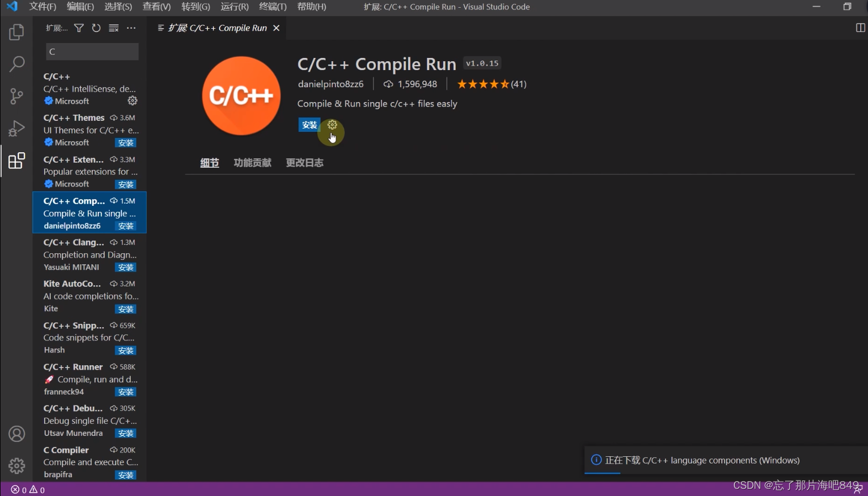
Task: Switch to the 更改日志 changelog tab
Action: [305, 163]
